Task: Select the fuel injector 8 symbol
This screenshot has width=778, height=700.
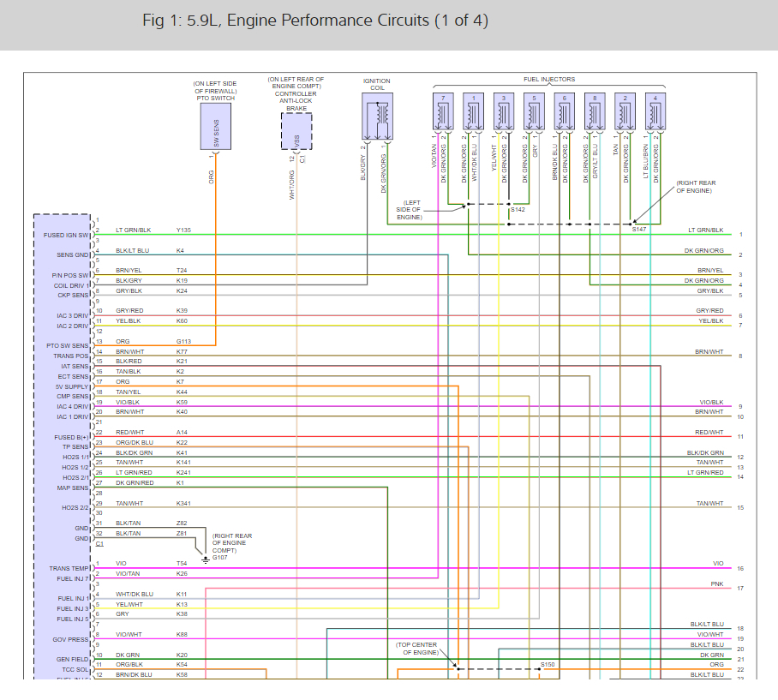Action: 595,111
